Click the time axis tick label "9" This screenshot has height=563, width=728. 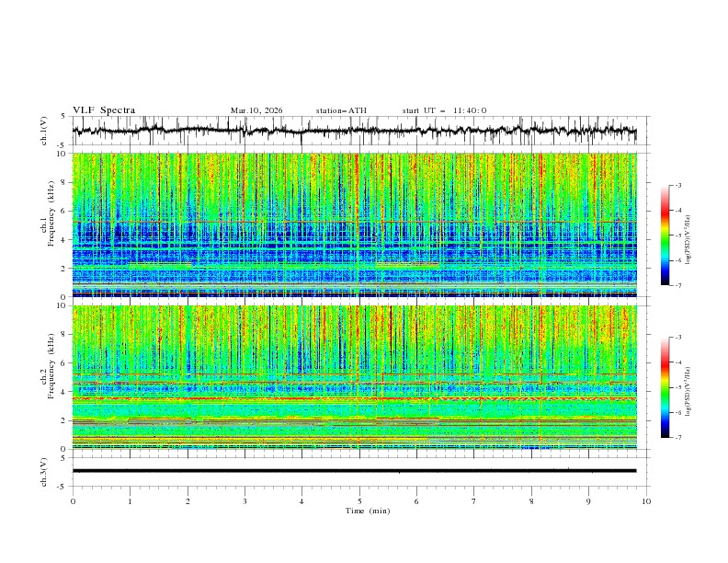pyautogui.click(x=588, y=501)
